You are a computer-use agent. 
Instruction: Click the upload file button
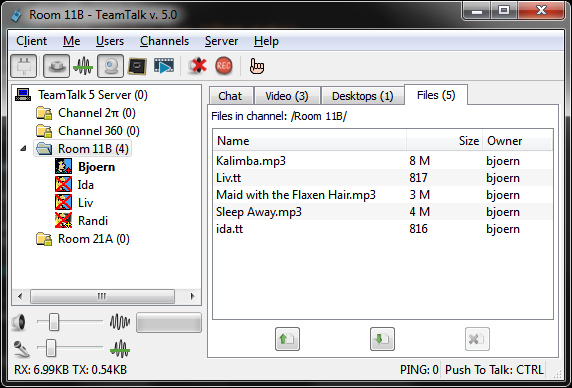287,339
